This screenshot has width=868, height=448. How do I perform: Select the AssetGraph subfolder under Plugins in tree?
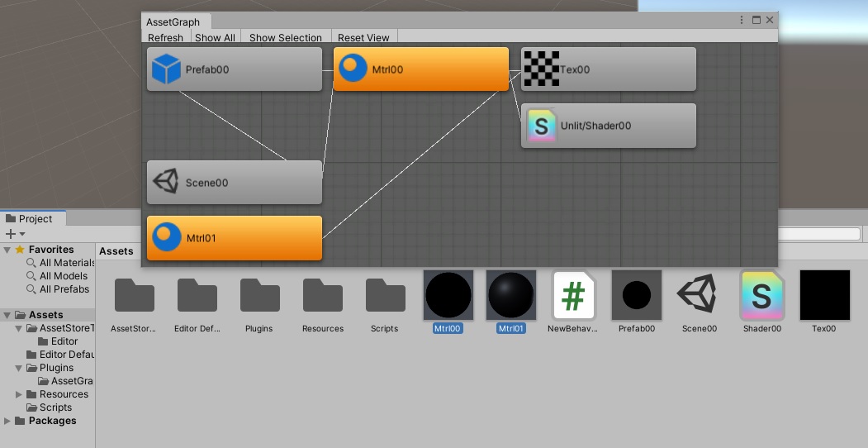click(x=65, y=381)
